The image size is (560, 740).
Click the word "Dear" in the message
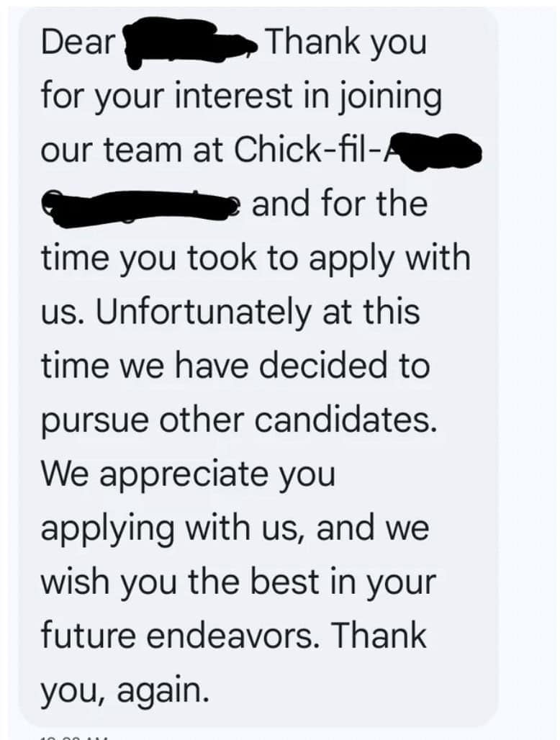[x=78, y=42]
